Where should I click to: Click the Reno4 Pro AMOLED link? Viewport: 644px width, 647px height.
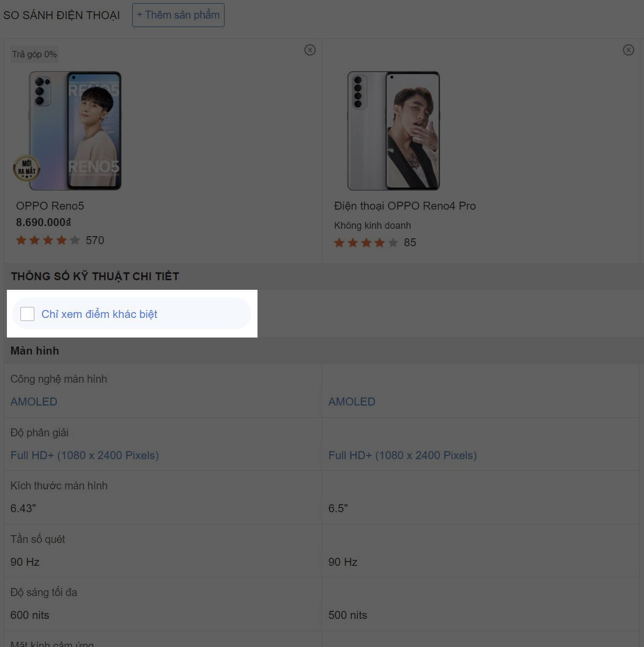351,402
